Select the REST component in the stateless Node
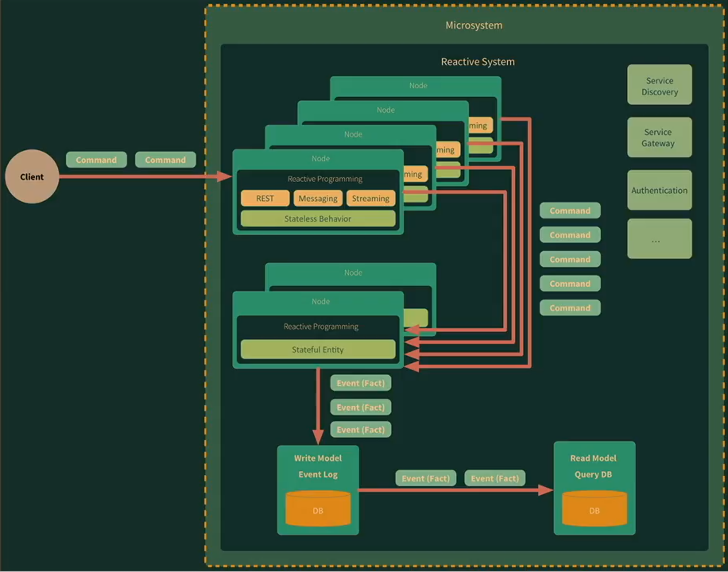The height and width of the screenshot is (572, 728). click(265, 198)
